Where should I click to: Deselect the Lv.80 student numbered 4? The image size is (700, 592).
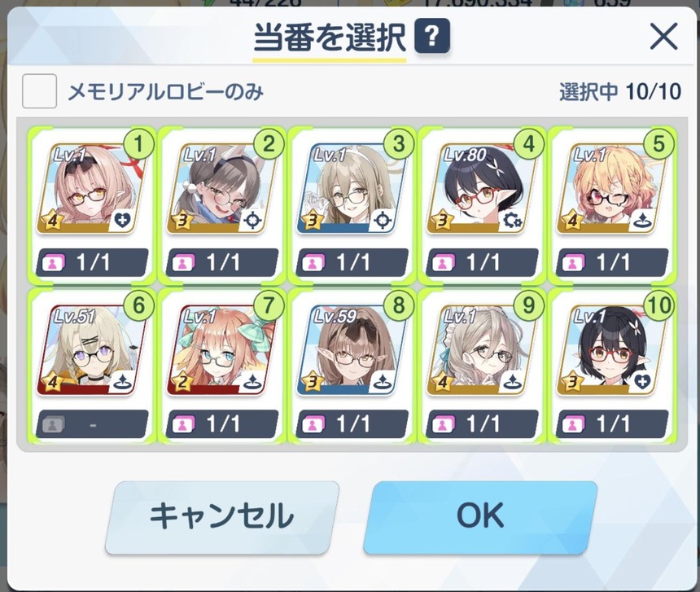(x=482, y=206)
